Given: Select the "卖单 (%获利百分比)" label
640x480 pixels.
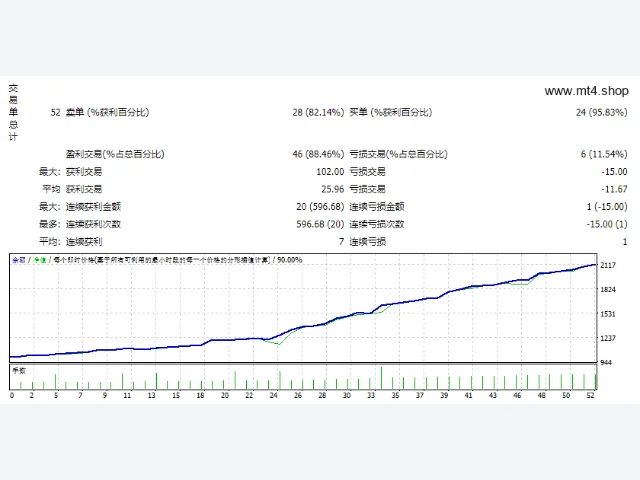Looking at the screenshot, I should pos(108,112).
